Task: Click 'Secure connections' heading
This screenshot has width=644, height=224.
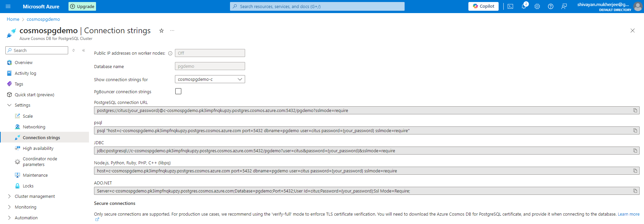Action: [x=114, y=203]
